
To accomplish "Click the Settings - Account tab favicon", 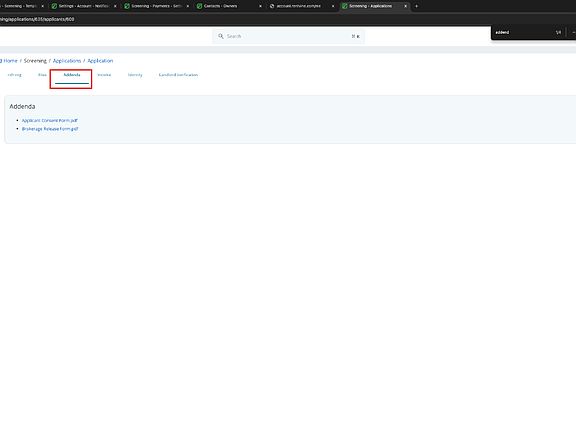I will pyautogui.click(x=54, y=6).
